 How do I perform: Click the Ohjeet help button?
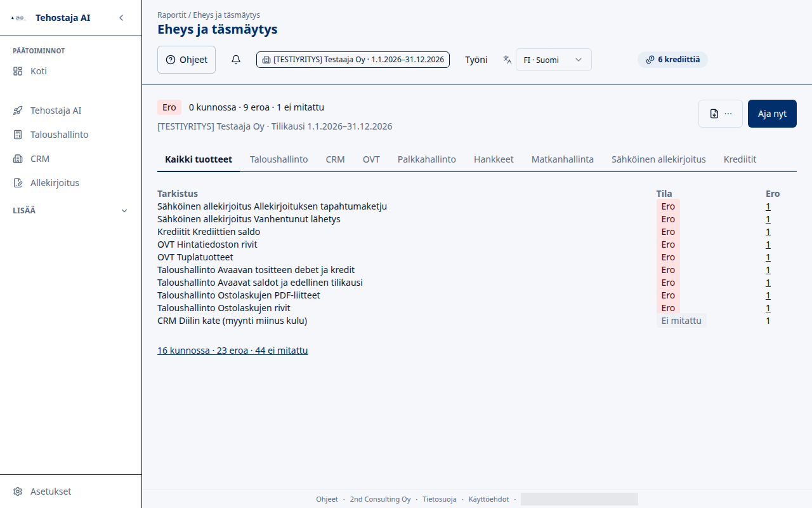tap(187, 60)
